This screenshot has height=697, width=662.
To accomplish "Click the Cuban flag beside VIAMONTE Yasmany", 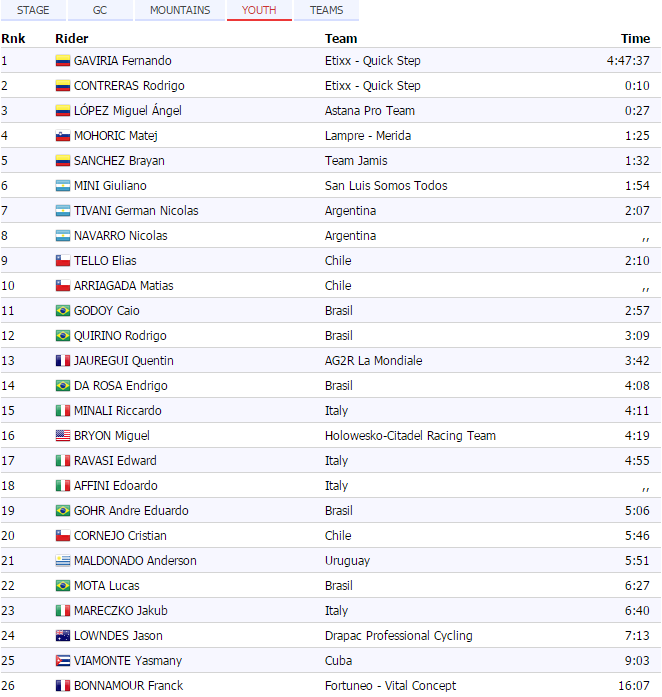I will pos(62,661).
